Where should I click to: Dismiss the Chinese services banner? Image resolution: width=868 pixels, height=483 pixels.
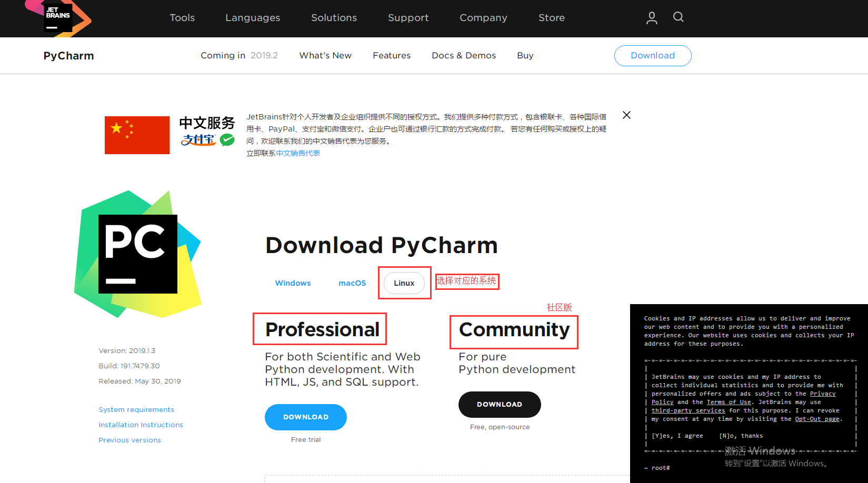626,115
